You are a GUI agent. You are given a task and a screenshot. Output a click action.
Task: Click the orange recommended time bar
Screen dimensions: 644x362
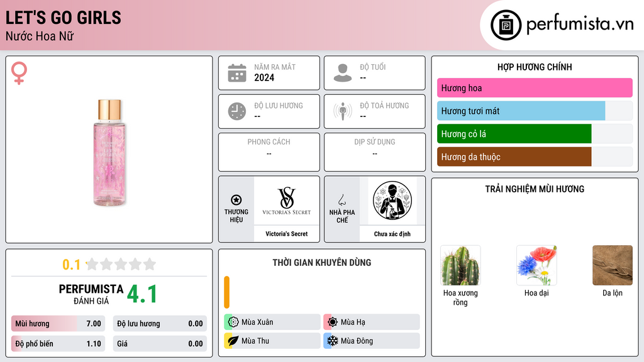tap(226, 292)
